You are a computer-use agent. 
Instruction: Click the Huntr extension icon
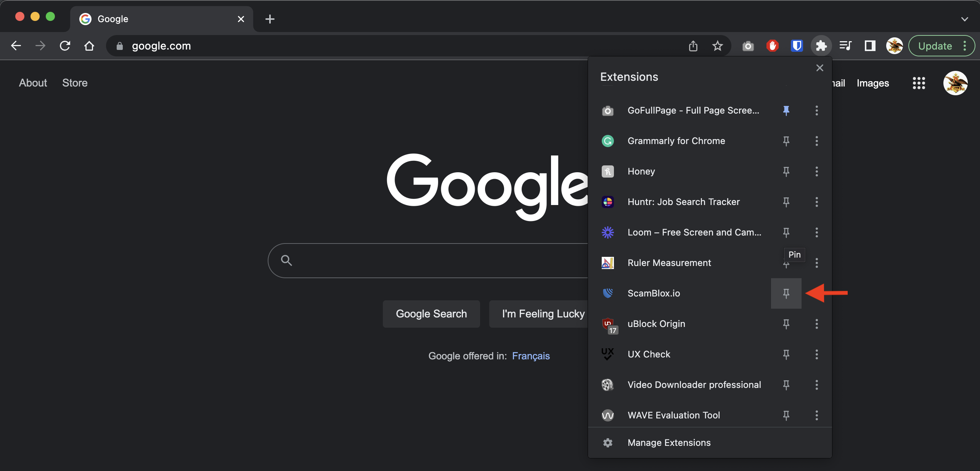(x=608, y=202)
